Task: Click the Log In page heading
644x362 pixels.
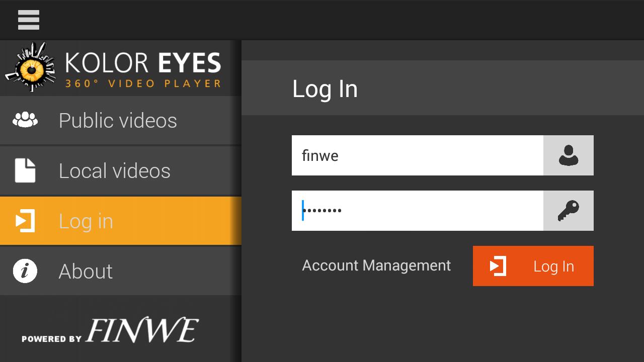Action: [x=325, y=89]
